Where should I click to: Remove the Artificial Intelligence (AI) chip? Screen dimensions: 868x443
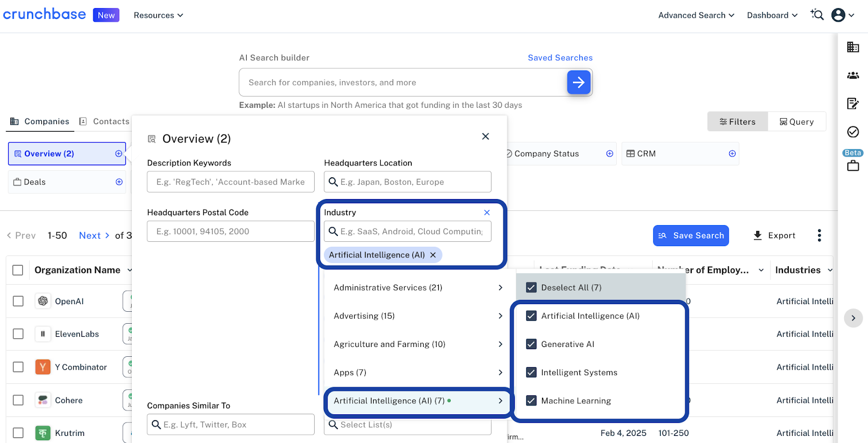(433, 255)
